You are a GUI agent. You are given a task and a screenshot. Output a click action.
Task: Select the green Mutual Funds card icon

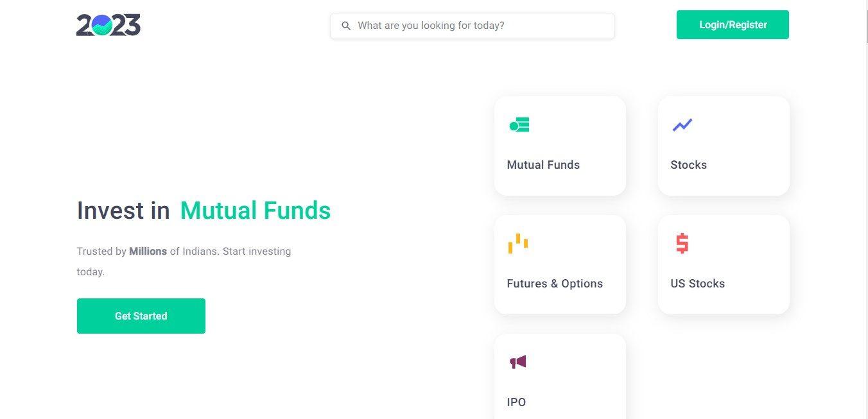click(x=519, y=124)
